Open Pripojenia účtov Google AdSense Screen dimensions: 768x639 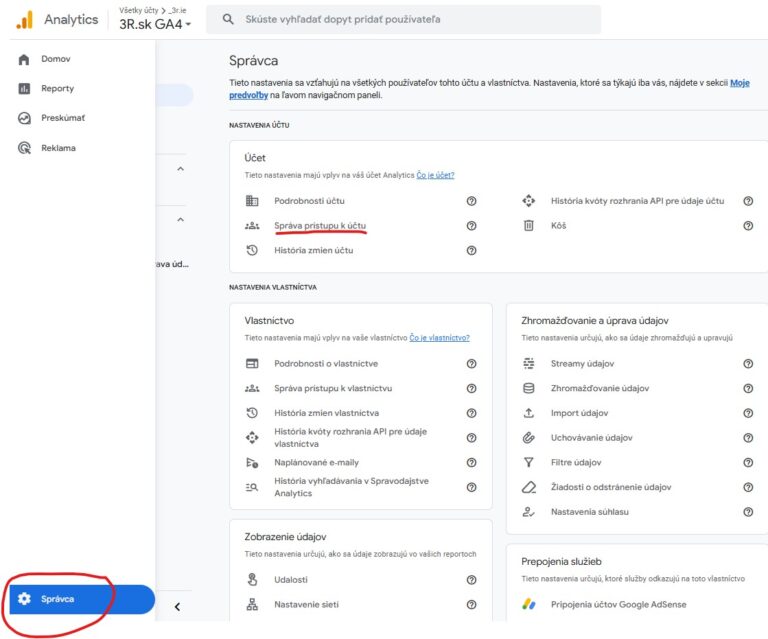[618, 604]
